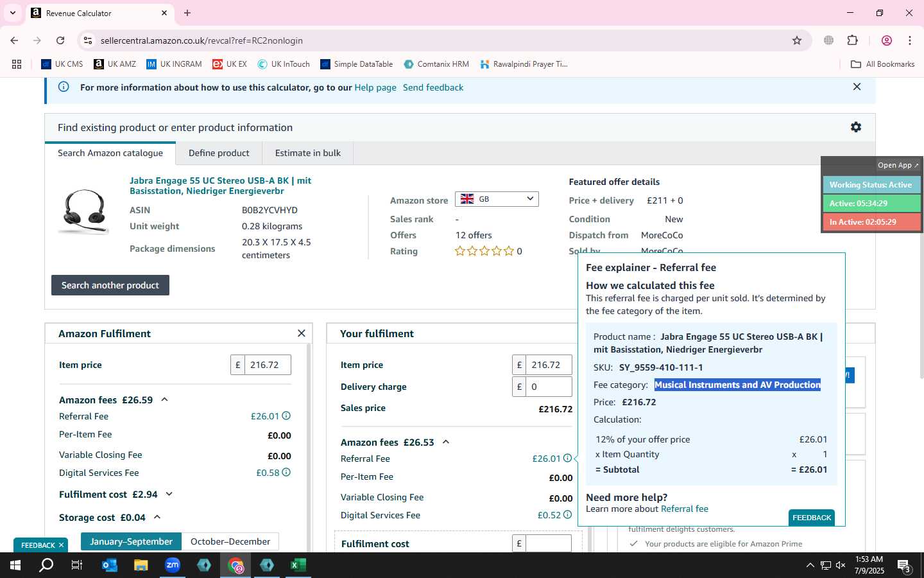Click the Open App link in tracker widget
Screen dimensions: 924x578
click(x=898, y=165)
